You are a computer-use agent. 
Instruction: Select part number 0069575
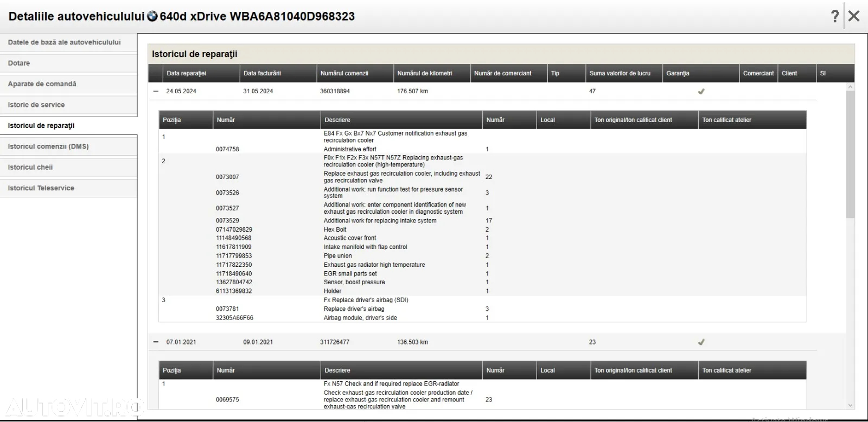[227, 400]
